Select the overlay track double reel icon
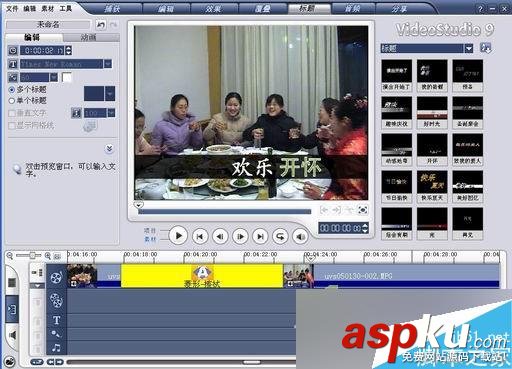Viewport: 512px width, 369px height. 56,300
